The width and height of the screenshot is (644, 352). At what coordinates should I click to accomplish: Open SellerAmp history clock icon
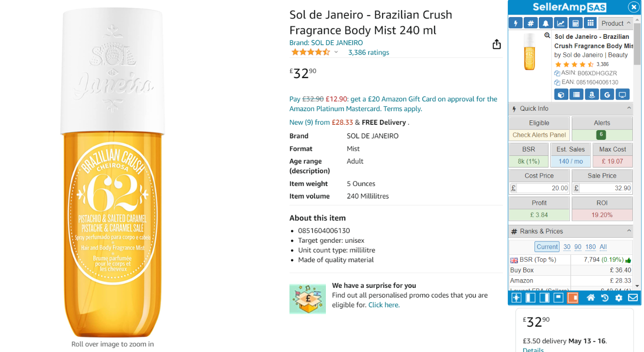point(605,298)
